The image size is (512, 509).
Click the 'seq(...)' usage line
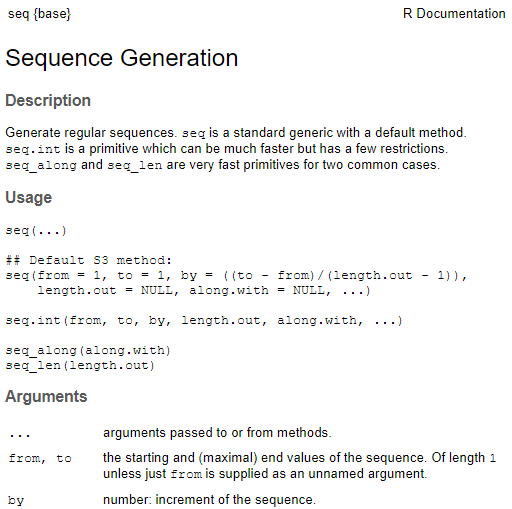pyautogui.click(x=36, y=231)
